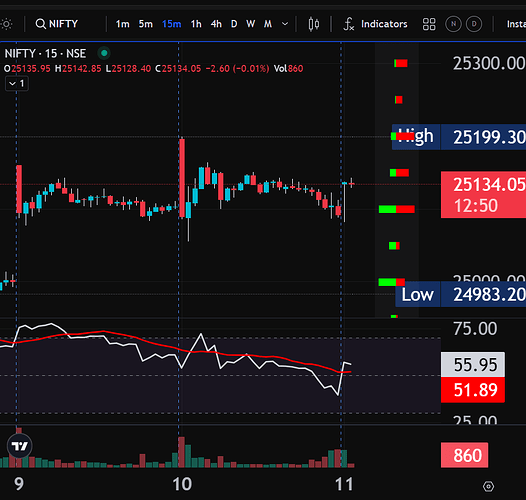This screenshot has width=526, height=500.
Task: Click the 75.00 RSI scale label
Action: pyautogui.click(x=475, y=329)
